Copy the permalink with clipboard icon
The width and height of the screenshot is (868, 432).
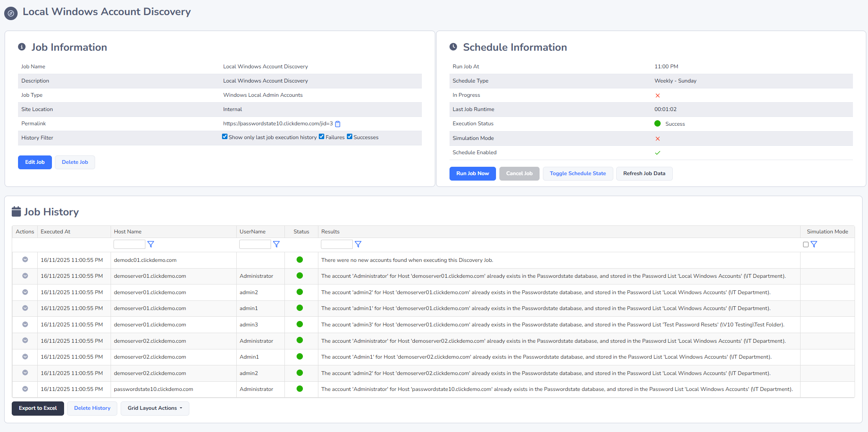338,124
